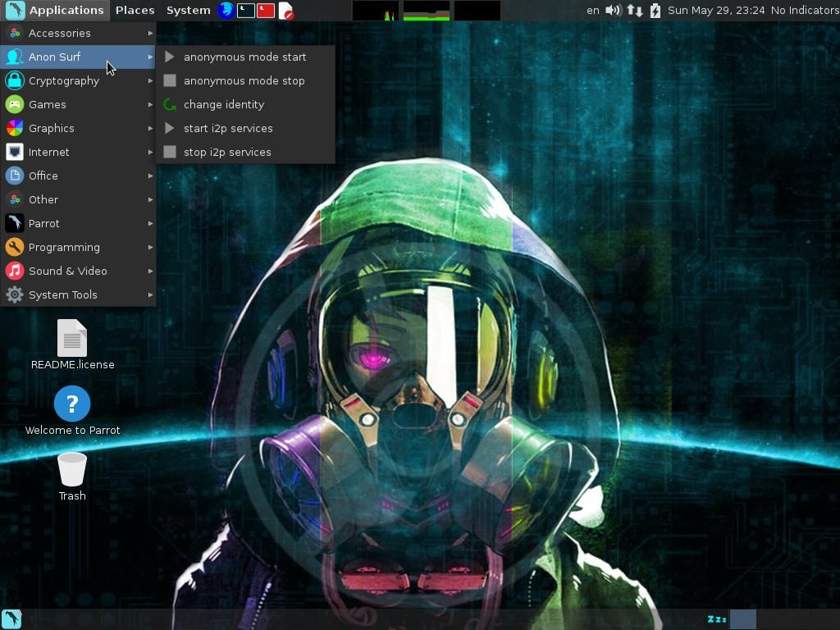Click the System Tools gear icon

click(15, 294)
